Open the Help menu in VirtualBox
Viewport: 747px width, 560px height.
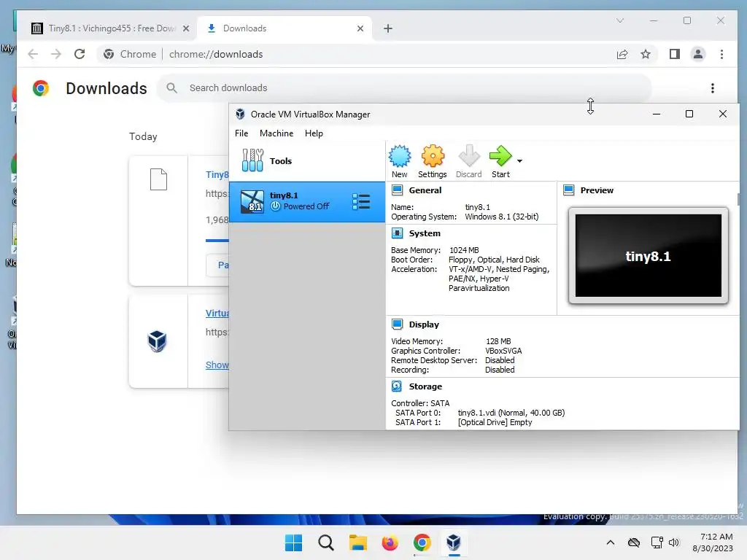click(314, 133)
